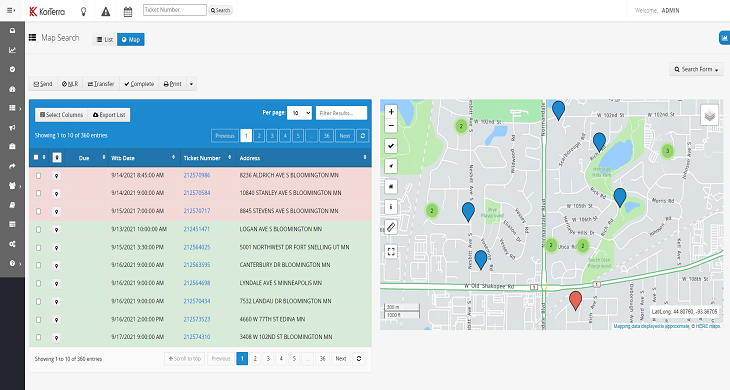Click Scroll to top button
This screenshot has width=730, height=390.
point(184,358)
